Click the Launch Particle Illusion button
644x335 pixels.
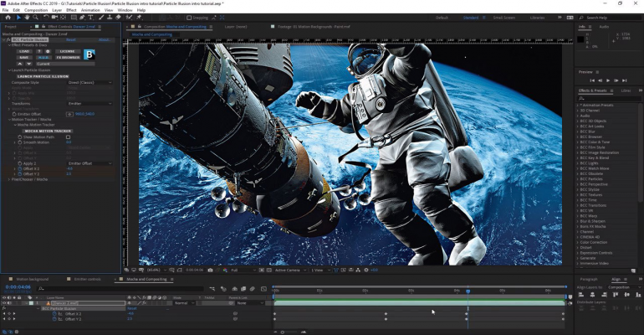click(42, 76)
